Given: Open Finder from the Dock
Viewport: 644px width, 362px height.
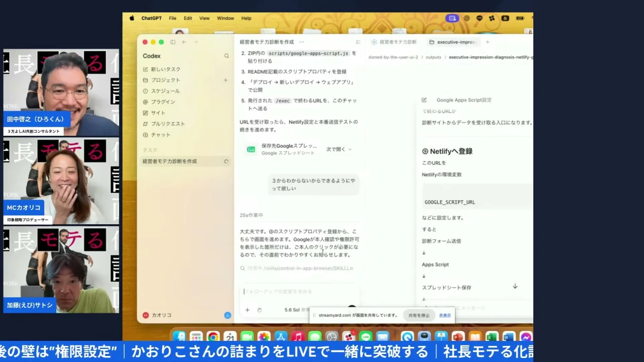Looking at the screenshot, I should 179,337.
